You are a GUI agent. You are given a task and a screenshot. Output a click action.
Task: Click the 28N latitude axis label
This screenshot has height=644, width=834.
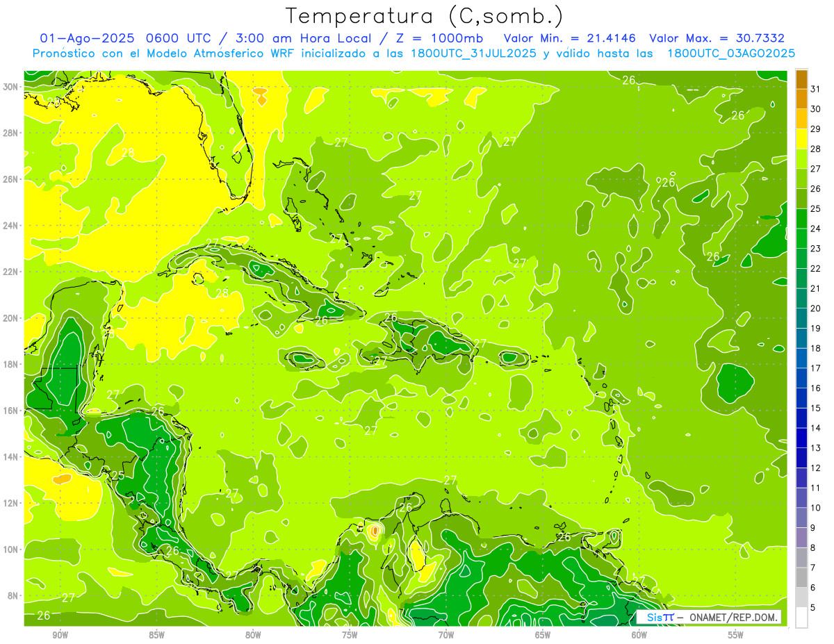point(11,133)
